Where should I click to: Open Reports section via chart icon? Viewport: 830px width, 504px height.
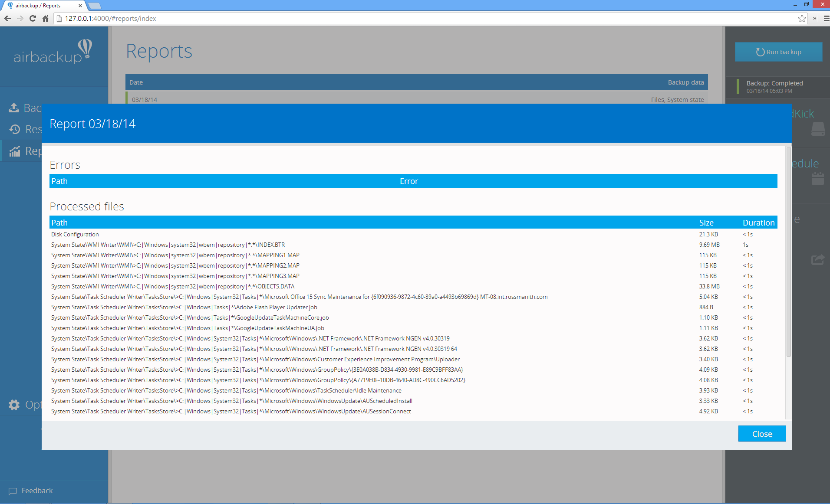(x=15, y=151)
